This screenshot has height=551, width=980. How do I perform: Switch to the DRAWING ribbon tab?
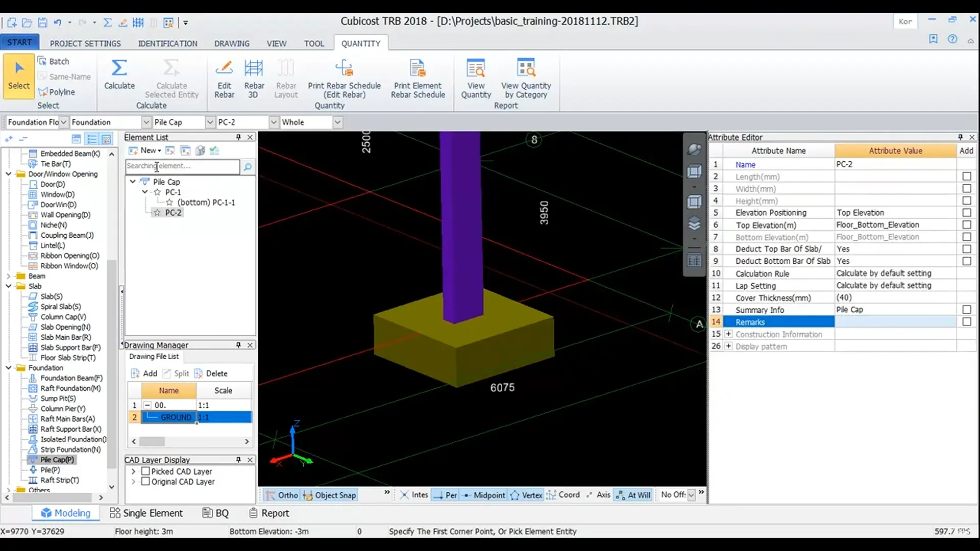pyautogui.click(x=232, y=43)
